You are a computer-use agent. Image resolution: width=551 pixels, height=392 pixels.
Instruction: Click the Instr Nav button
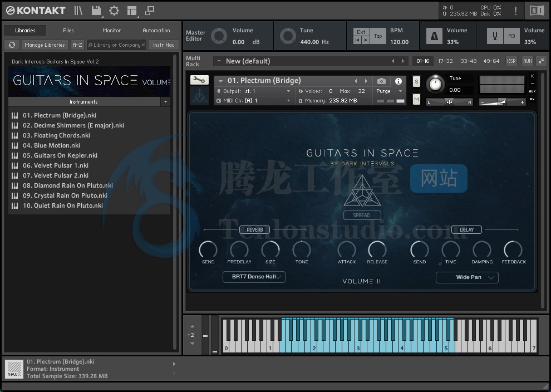(x=164, y=45)
